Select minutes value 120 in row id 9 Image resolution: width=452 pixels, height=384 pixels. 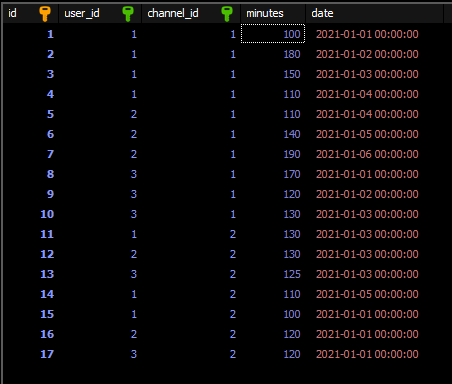(x=292, y=194)
